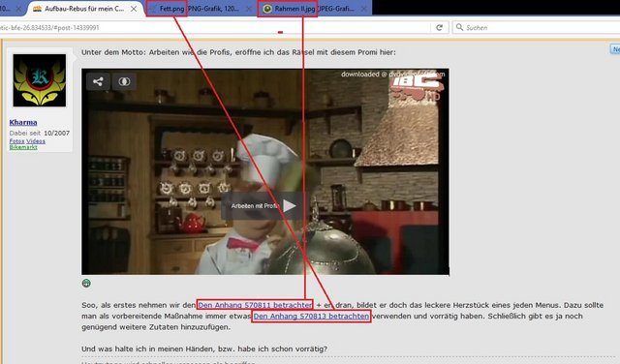Click the share icon on video

coord(98,81)
